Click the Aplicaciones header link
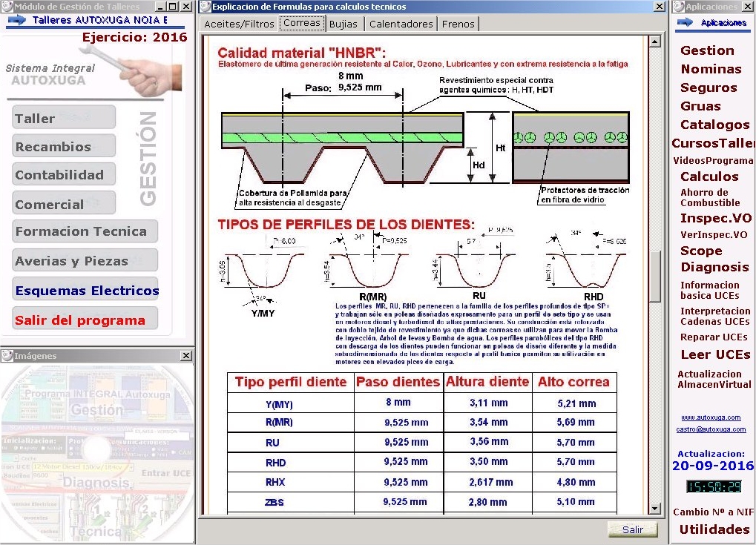This screenshot has width=756, height=545. point(723,23)
